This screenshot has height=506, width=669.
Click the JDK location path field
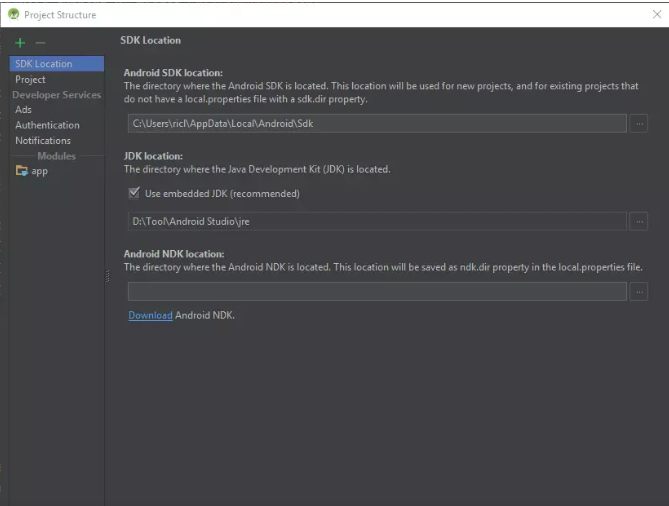[377, 221]
